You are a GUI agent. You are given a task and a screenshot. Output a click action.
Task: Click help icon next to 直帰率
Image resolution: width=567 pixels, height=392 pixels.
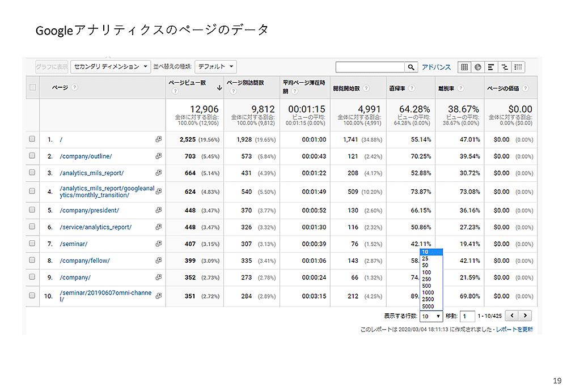(x=412, y=88)
